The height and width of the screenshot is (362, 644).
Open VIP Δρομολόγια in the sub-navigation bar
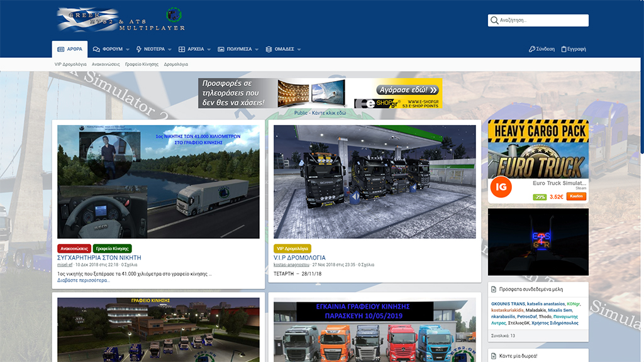point(70,64)
